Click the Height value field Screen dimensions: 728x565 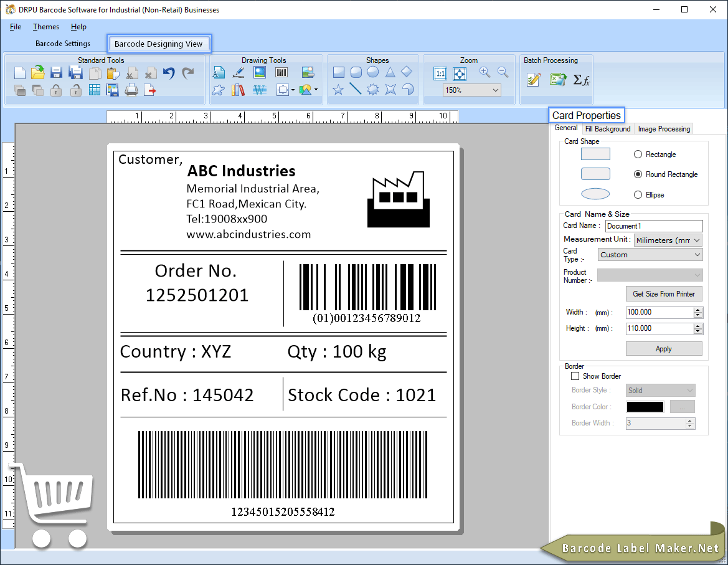tap(659, 328)
